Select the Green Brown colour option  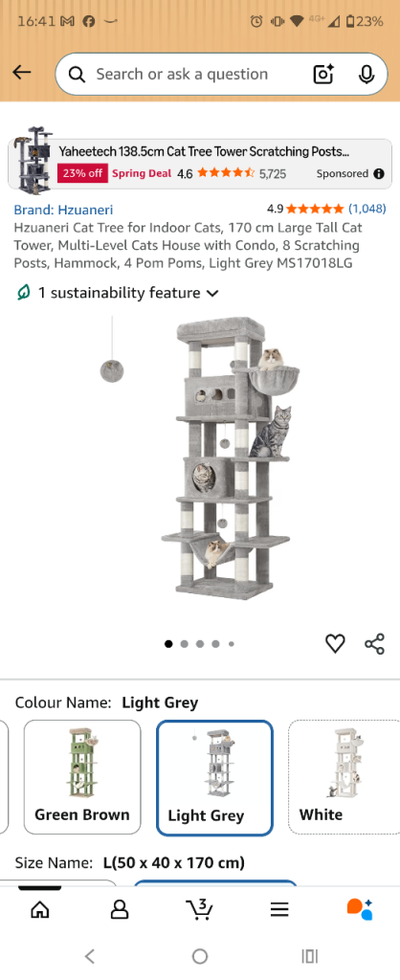(82, 777)
